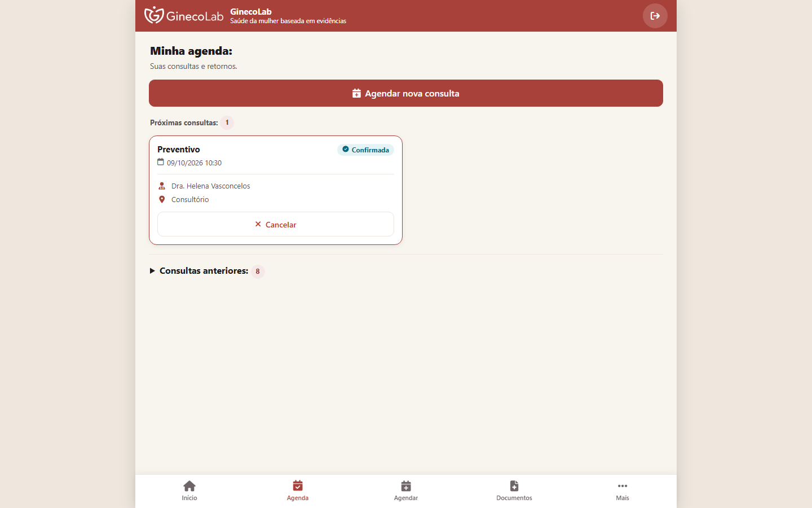Click the Agendar nova consulta button
This screenshot has height=508, width=812.
406,93
